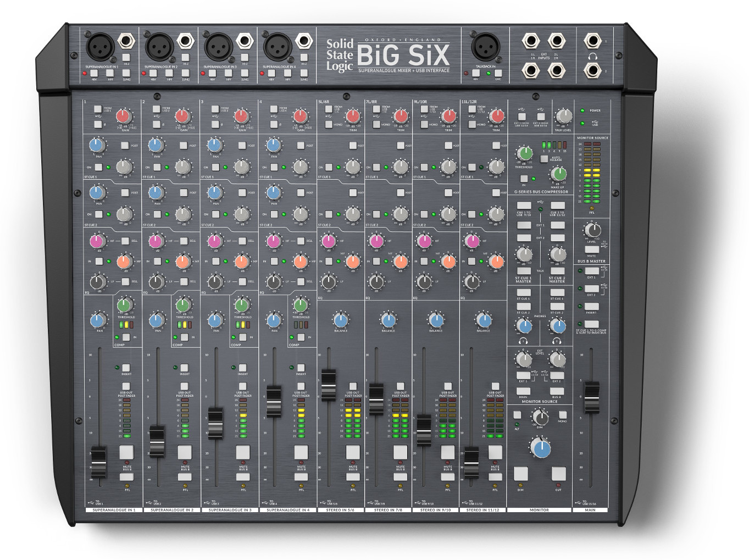
Task: Click PFL on channel 4
Action: click(x=301, y=477)
